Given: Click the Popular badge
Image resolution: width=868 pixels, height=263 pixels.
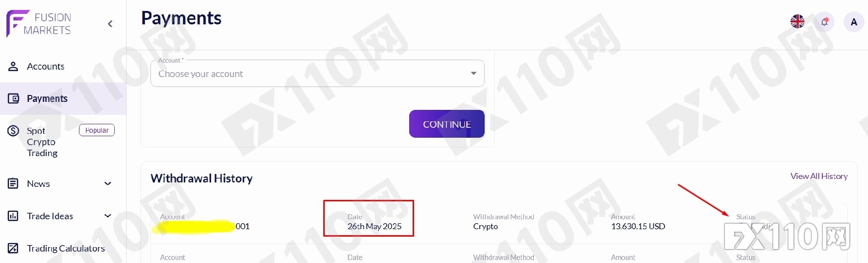Looking at the screenshot, I should [97, 130].
